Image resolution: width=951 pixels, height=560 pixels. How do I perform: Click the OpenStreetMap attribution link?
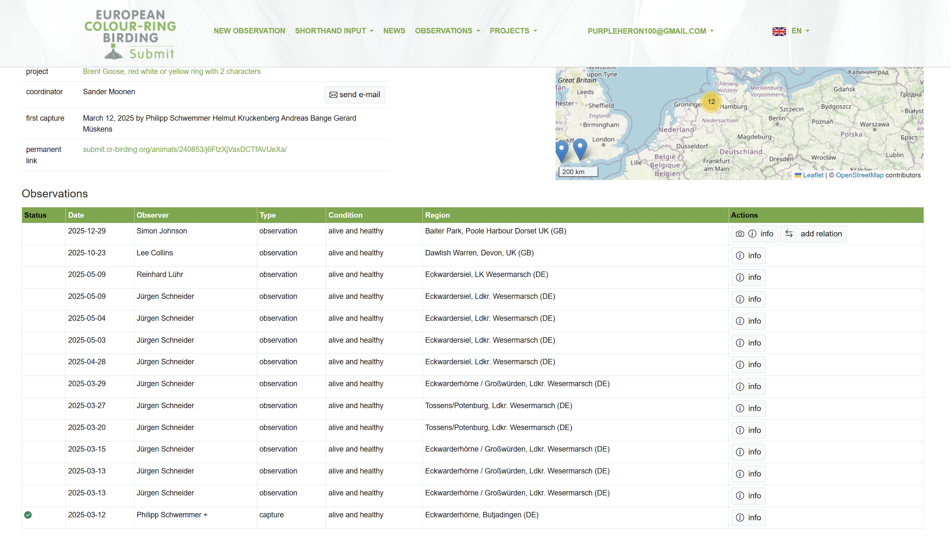(x=859, y=175)
